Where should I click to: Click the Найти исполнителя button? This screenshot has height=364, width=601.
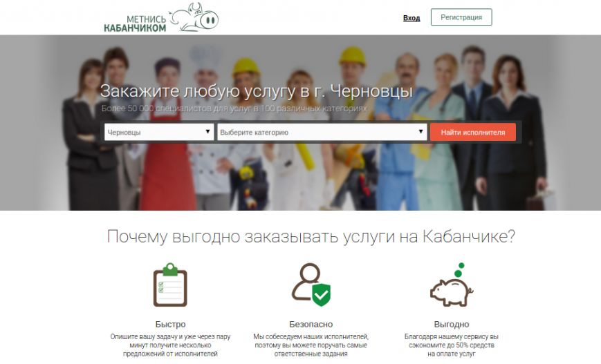click(x=472, y=132)
